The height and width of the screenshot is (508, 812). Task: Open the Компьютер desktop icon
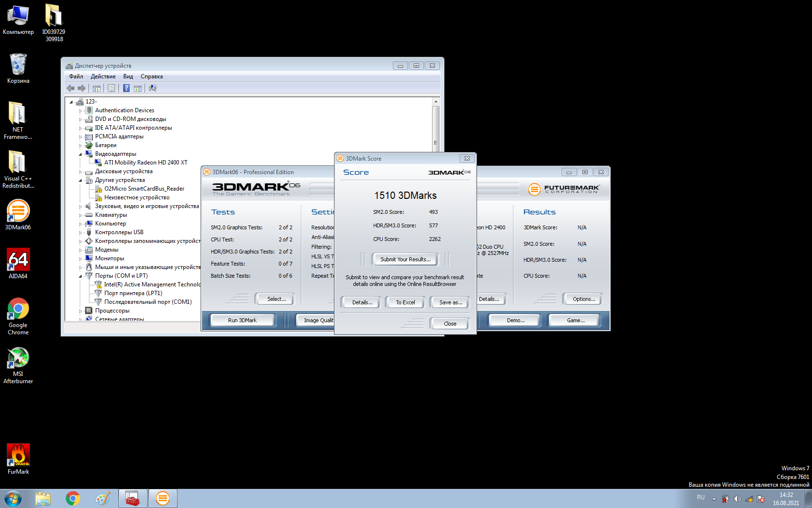point(18,20)
